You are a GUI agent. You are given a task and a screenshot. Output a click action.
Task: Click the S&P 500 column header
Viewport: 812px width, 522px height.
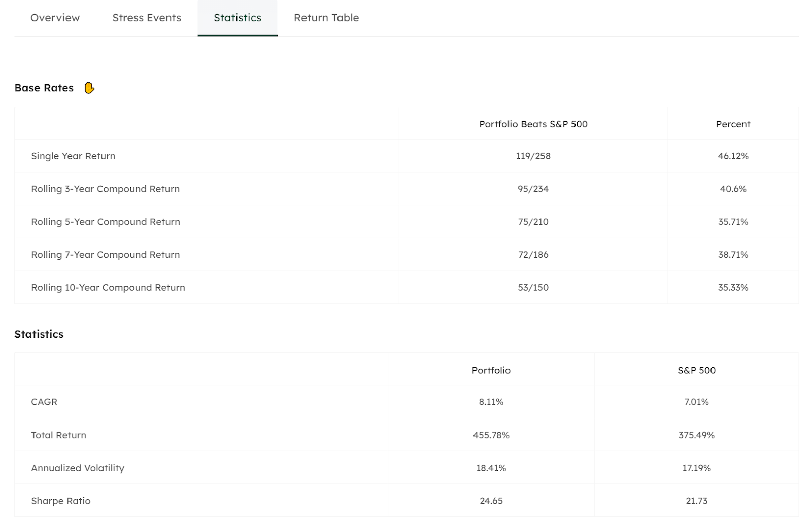pos(696,370)
